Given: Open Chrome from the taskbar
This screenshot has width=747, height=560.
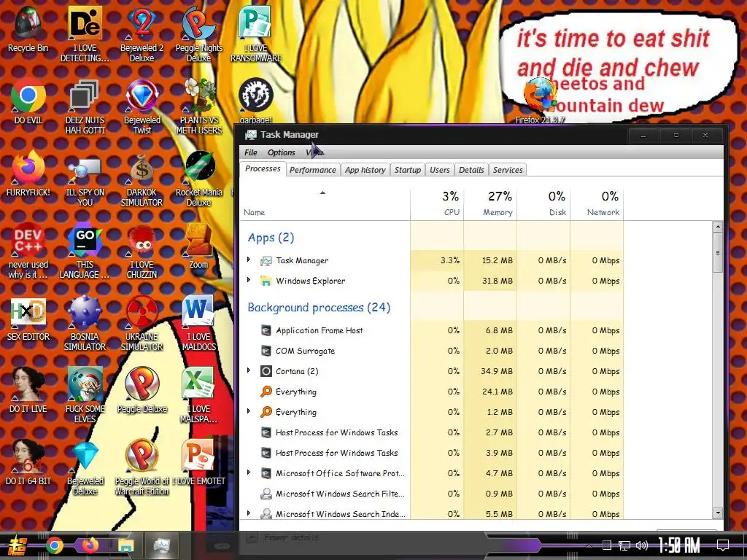Looking at the screenshot, I should [54, 545].
